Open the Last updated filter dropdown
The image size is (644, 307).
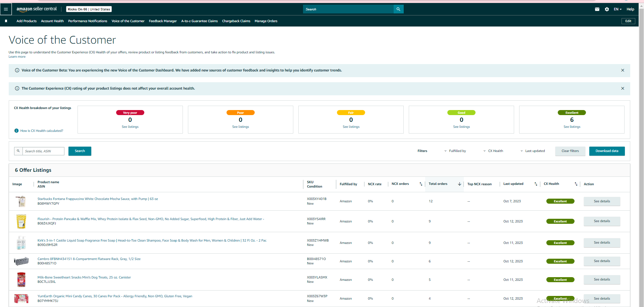click(533, 151)
